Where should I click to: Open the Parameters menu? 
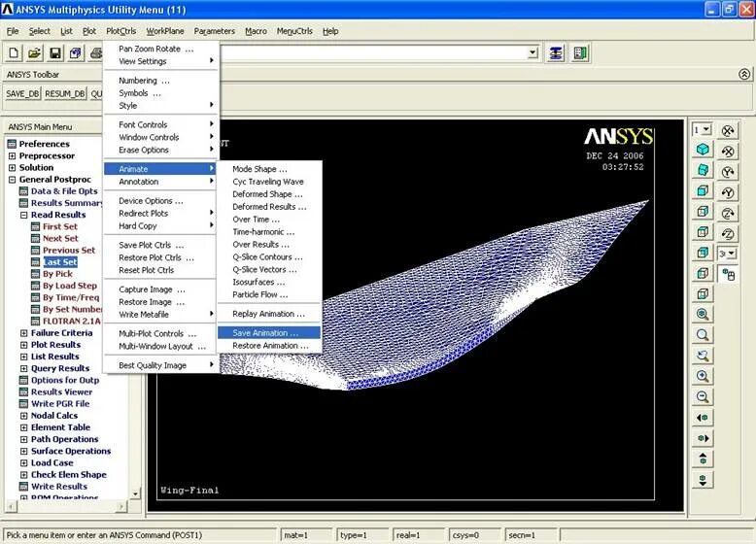pos(215,31)
